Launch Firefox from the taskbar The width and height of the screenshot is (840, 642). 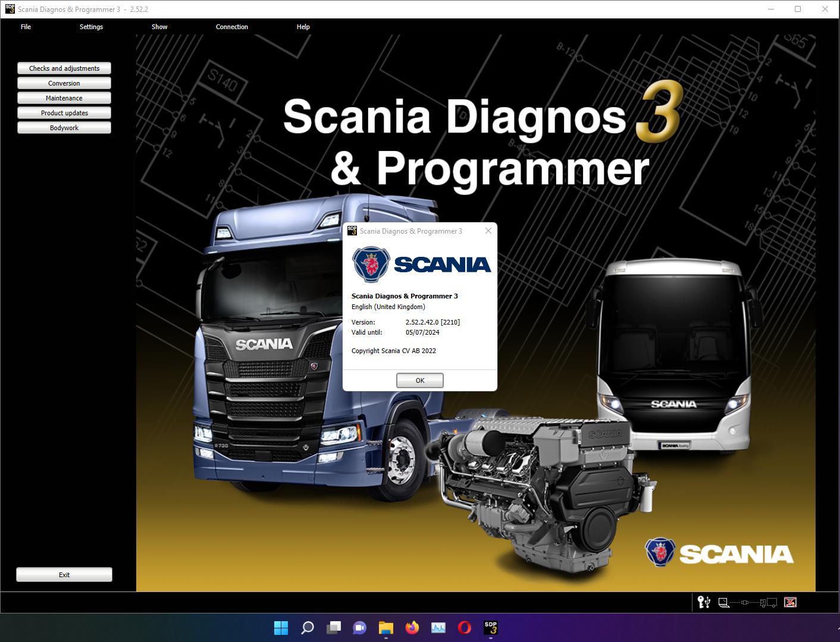(x=412, y=628)
